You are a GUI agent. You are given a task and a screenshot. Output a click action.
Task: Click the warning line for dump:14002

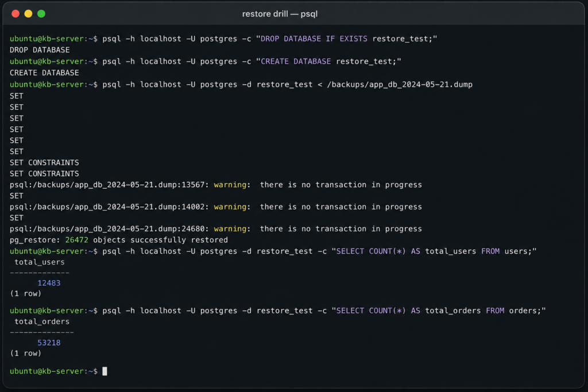tap(216, 207)
